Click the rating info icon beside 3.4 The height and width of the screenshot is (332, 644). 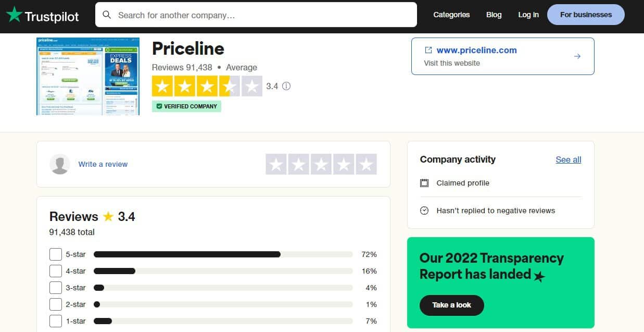pos(286,86)
